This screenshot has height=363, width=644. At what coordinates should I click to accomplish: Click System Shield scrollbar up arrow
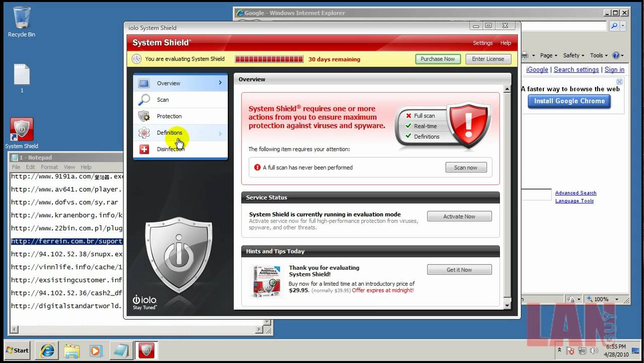(507, 89)
